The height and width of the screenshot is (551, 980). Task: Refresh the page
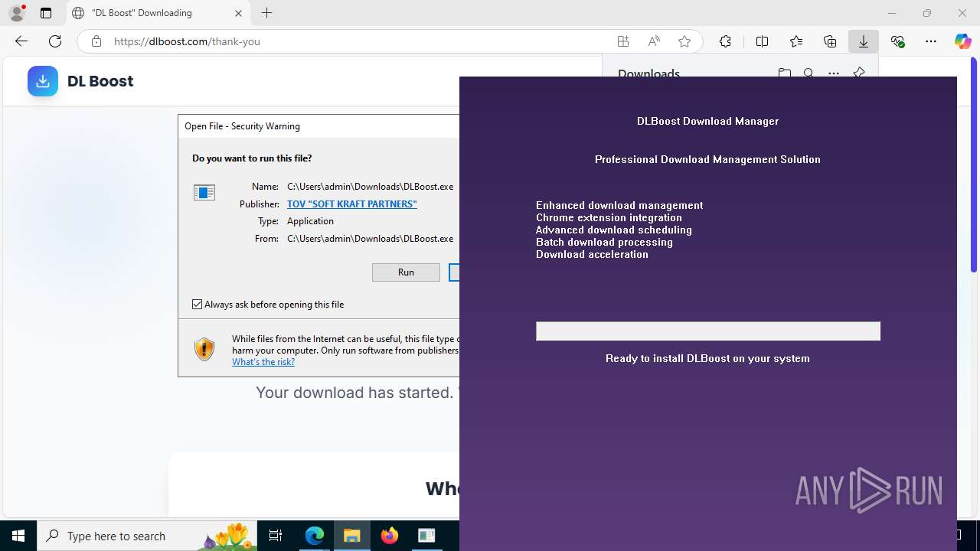tap(55, 41)
